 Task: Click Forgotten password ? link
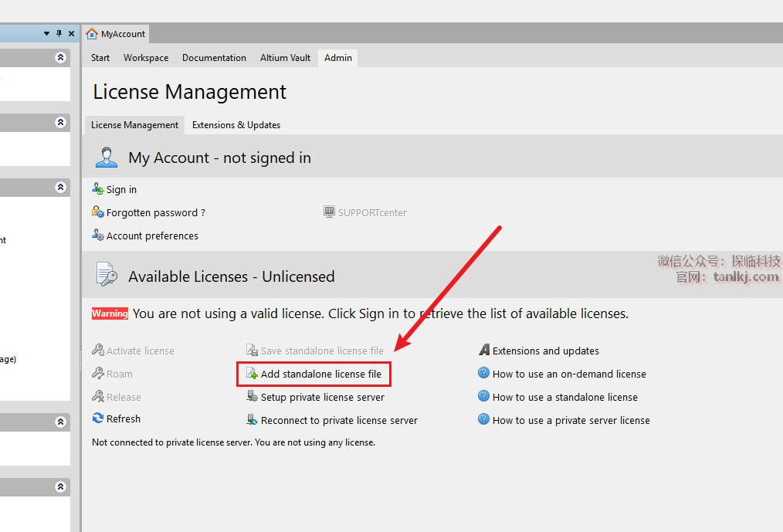coord(156,213)
